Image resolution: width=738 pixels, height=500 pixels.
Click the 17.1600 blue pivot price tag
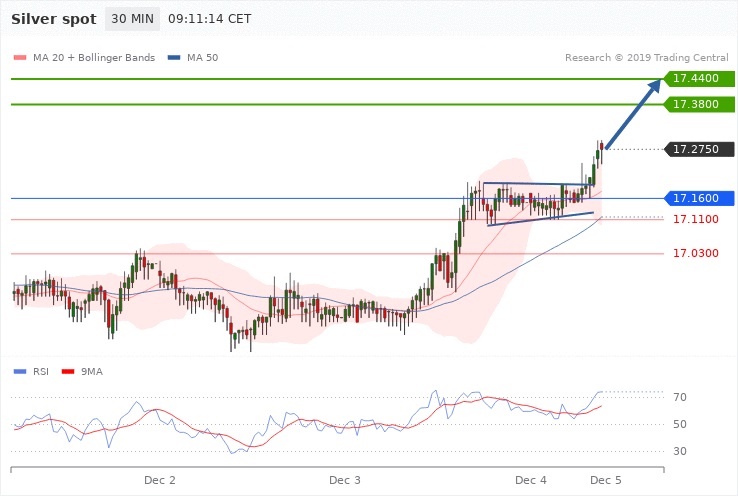coord(699,198)
